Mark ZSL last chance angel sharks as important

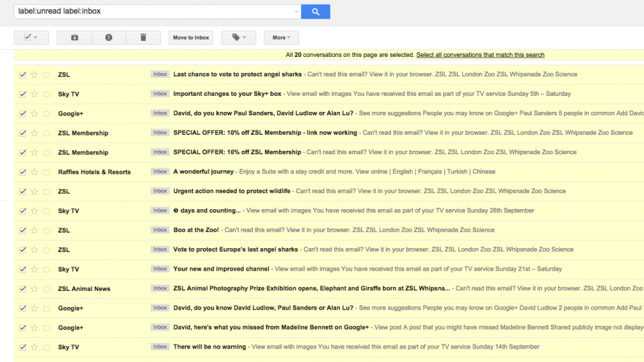(x=47, y=74)
